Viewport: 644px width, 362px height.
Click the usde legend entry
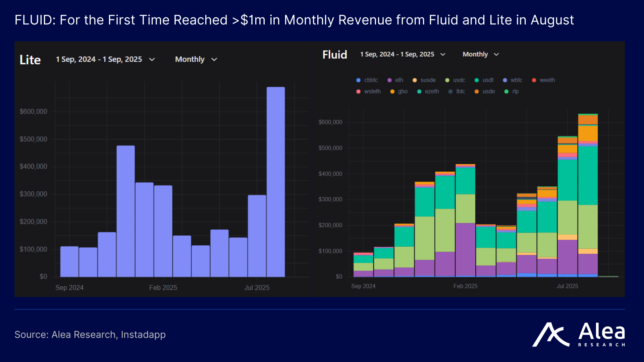coord(485,92)
